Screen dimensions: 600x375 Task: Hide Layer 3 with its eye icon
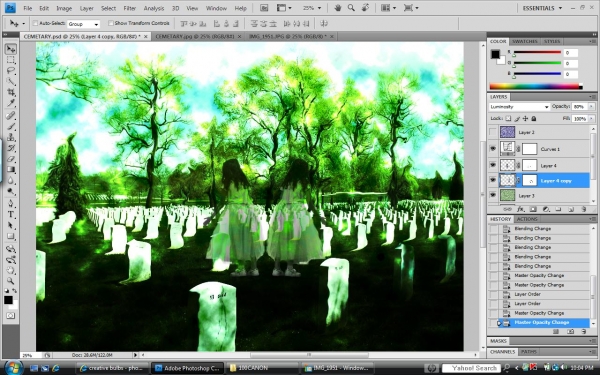pyautogui.click(x=493, y=196)
